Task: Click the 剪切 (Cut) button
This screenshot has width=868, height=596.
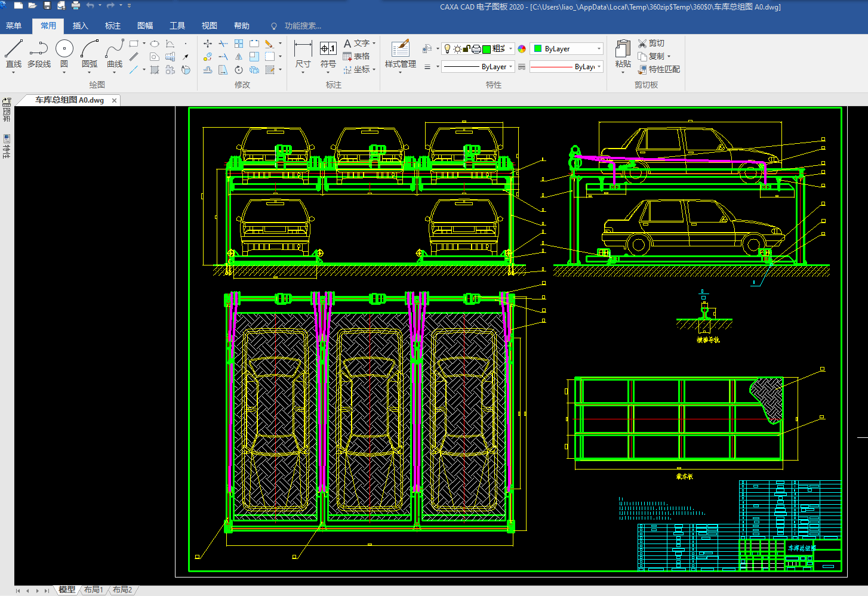Action: (x=651, y=43)
